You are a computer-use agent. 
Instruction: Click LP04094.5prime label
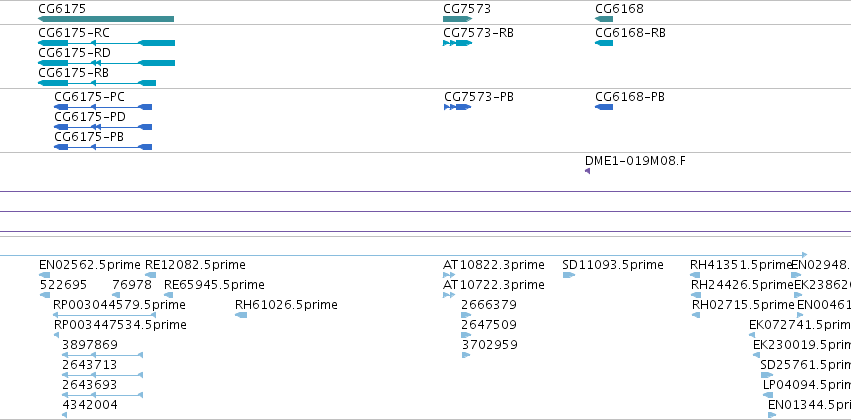tap(806, 385)
